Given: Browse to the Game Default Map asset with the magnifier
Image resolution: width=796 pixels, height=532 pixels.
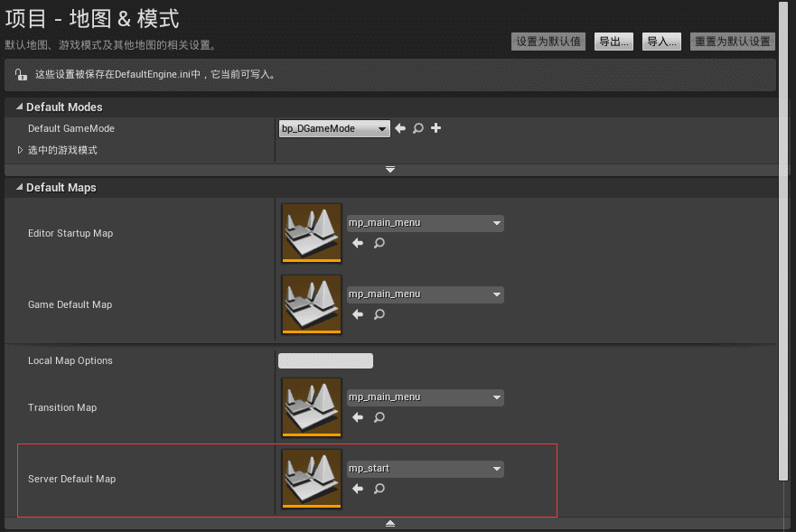Looking at the screenshot, I should click(379, 314).
